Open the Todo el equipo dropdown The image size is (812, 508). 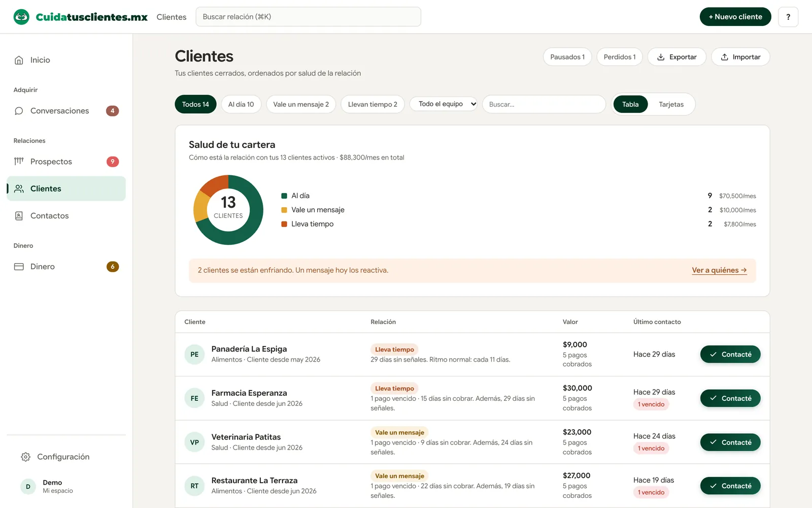pyautogui.click(x=444, y=104)
